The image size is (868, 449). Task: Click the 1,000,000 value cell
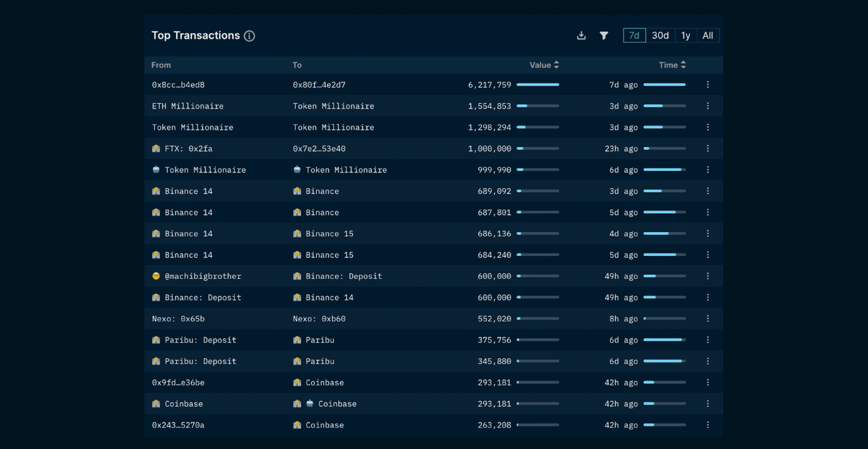pos(490,148)
